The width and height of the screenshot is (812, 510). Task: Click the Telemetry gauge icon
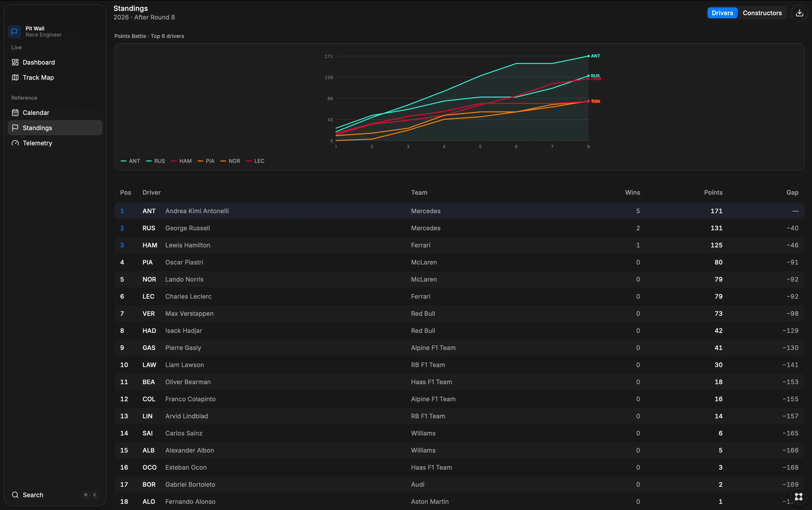[x=15, y=143]
